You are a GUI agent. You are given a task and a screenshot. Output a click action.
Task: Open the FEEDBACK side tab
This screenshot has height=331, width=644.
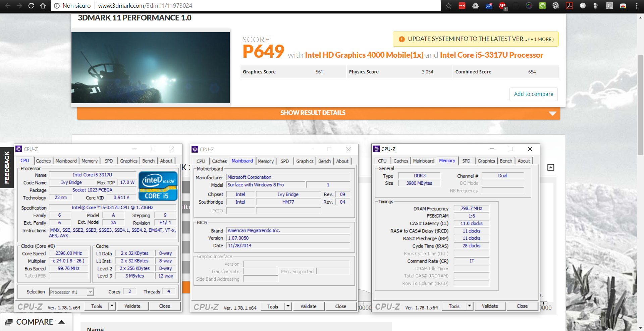[x=7, y=168]
